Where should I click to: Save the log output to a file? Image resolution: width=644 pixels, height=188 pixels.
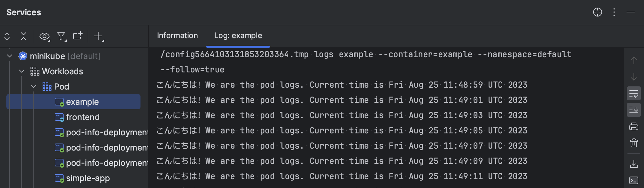pyautogui.click(x=634, y=164)
